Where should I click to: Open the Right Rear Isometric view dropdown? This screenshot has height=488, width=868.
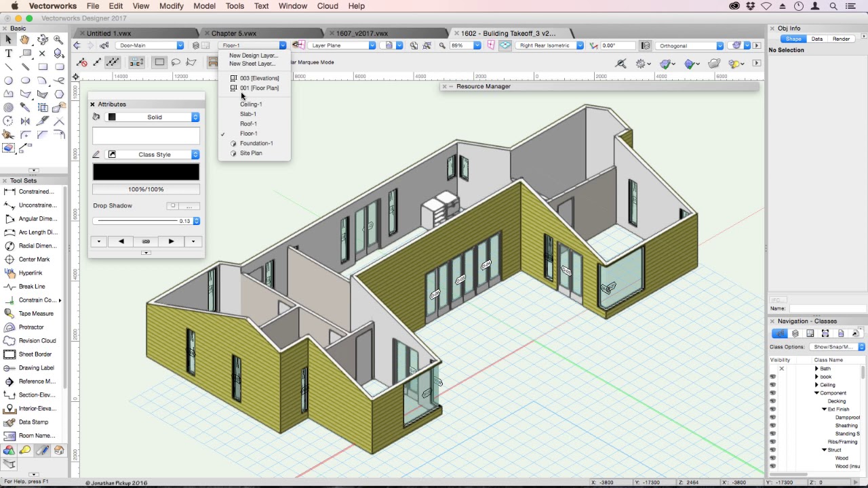tap(550, 45)
